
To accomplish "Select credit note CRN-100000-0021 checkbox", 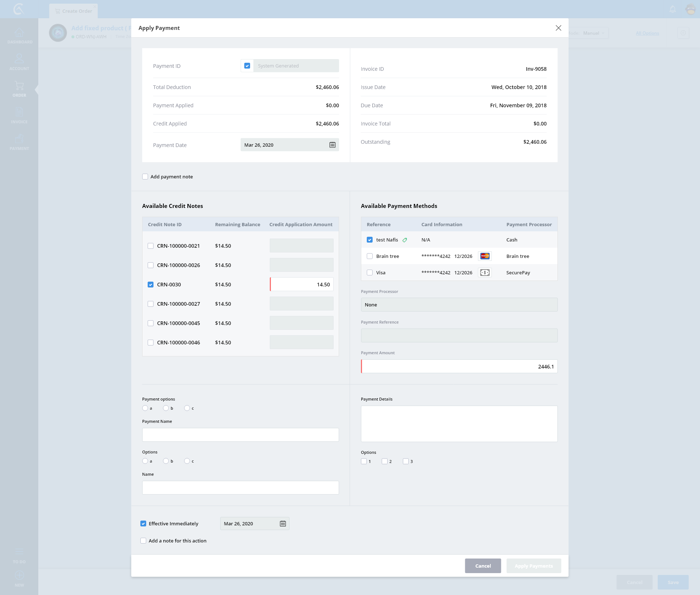I will (x=151, y=246).
